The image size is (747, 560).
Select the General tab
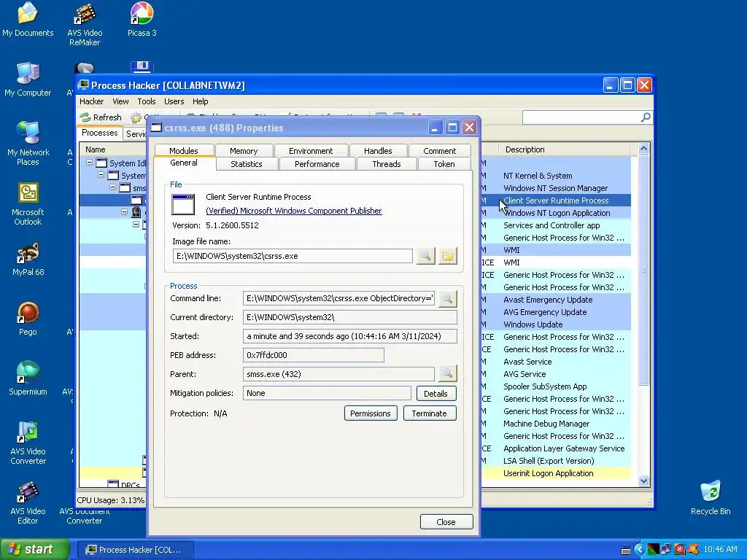click(x=183, y=163)
